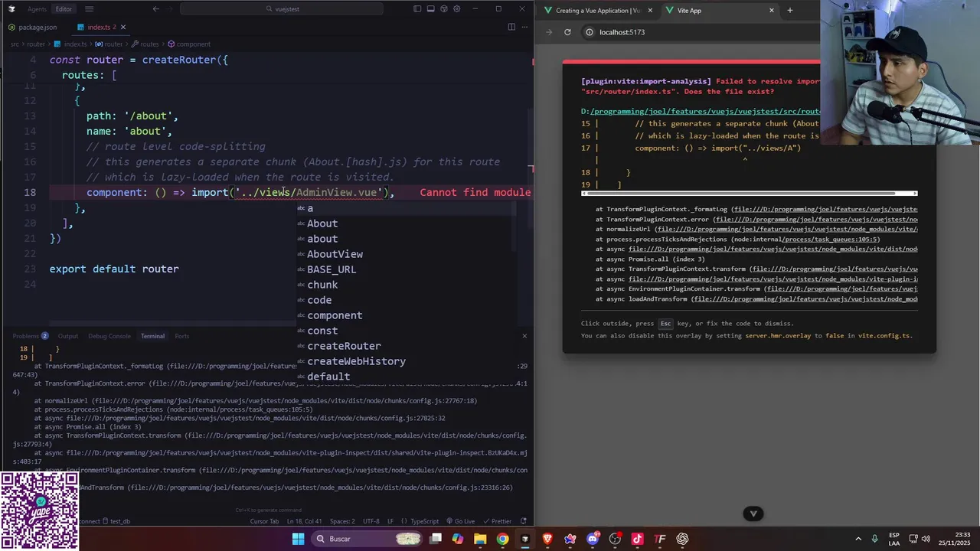Close the Creating a Vue Application tab
The image size is (980, 551).
(651, 11)
